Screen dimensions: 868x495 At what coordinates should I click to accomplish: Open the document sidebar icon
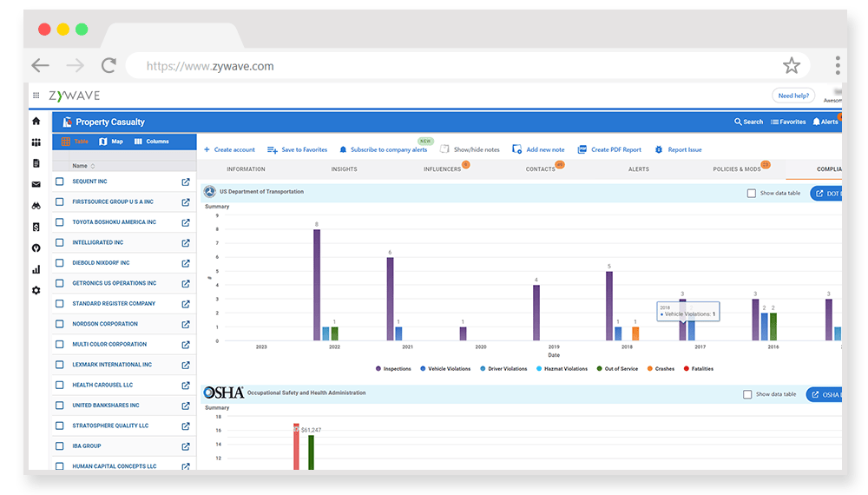(x=36, y=163)
